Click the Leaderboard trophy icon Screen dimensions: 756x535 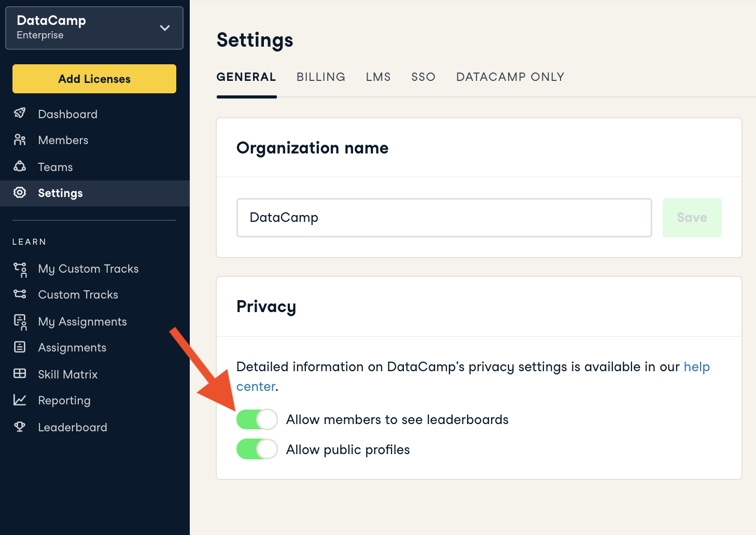pyautogui.click(x=20, y=427)
